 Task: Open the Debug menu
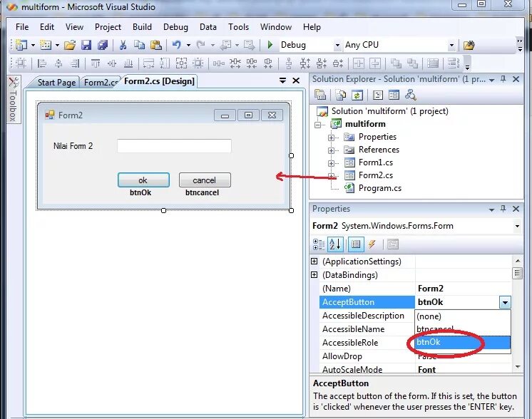click(x=175, y=27)
